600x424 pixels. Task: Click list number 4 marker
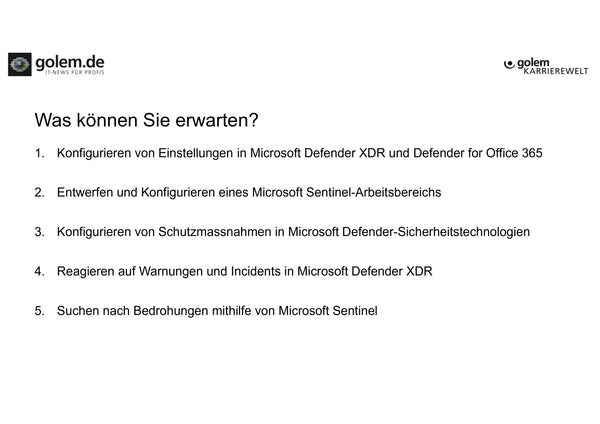39,271
